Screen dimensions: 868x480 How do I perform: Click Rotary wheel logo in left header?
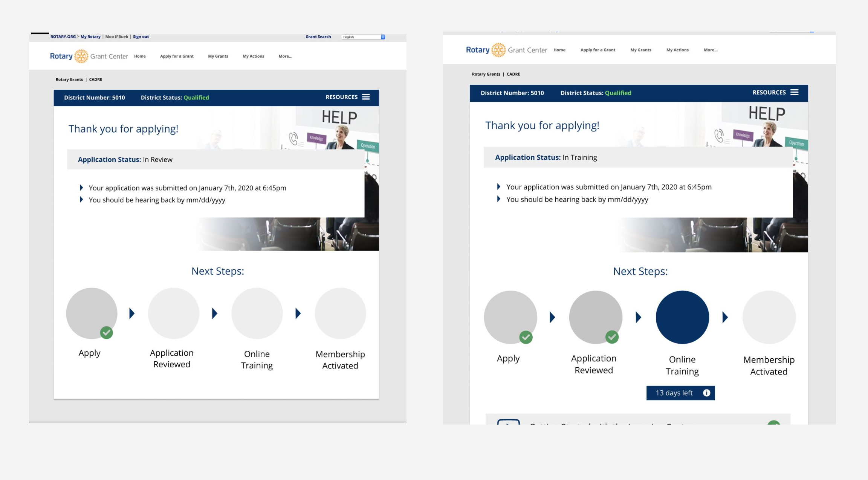[x=81, y=56]
